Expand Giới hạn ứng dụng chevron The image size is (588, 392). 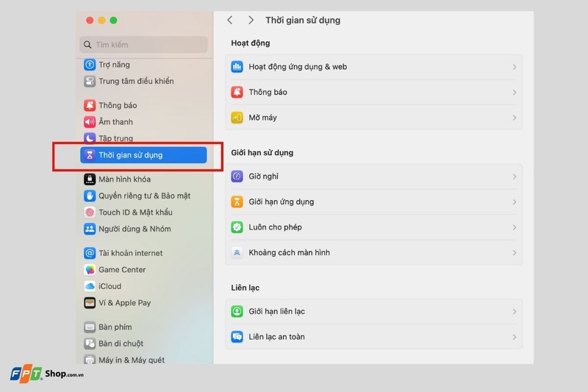point(514,202)
